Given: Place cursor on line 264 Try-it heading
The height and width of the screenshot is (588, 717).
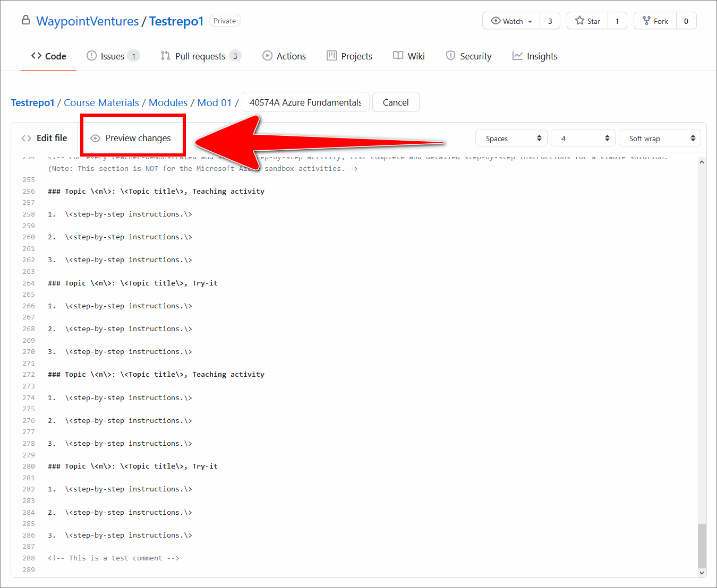Looking at the screenshot, I should pos(133,283).
